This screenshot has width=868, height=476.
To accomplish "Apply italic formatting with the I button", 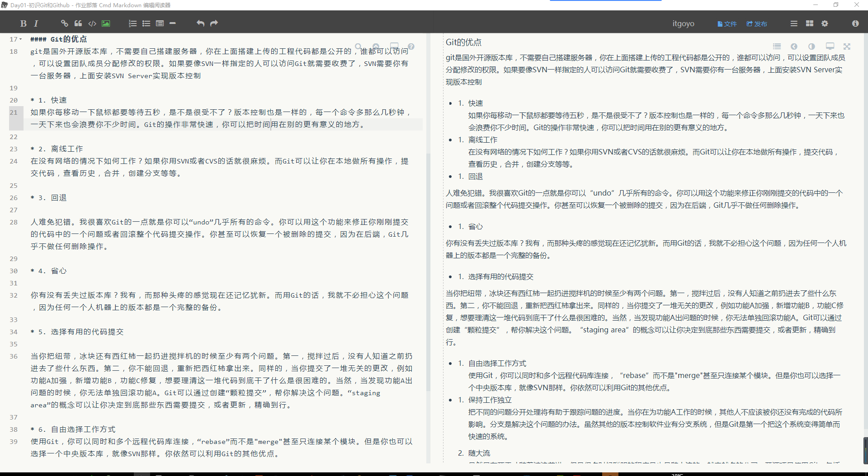I will (36, 23).
